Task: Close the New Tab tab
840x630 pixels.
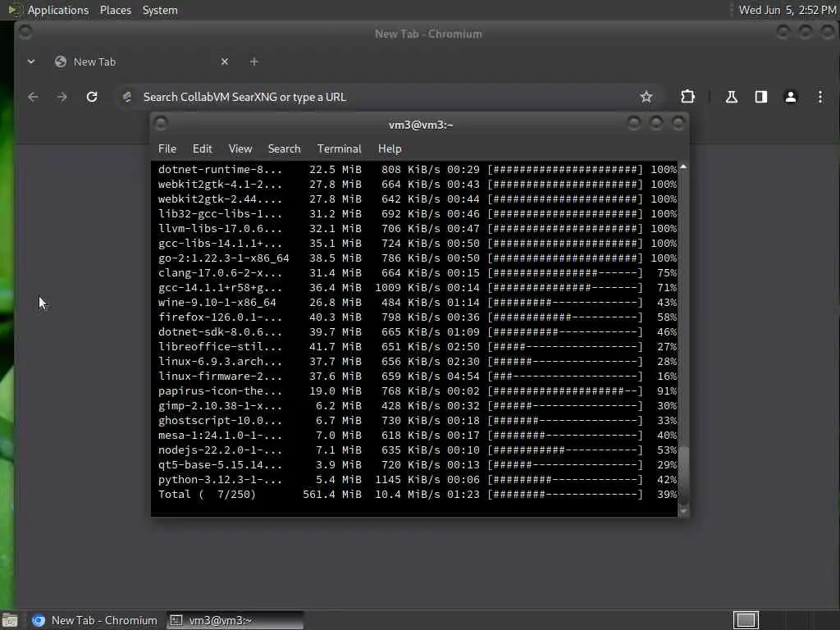Action: (225, 62)
